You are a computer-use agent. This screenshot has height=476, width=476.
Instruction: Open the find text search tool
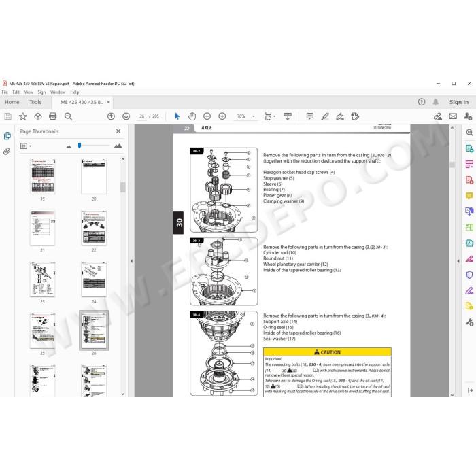pyautogui.click(x=68, y=116)
